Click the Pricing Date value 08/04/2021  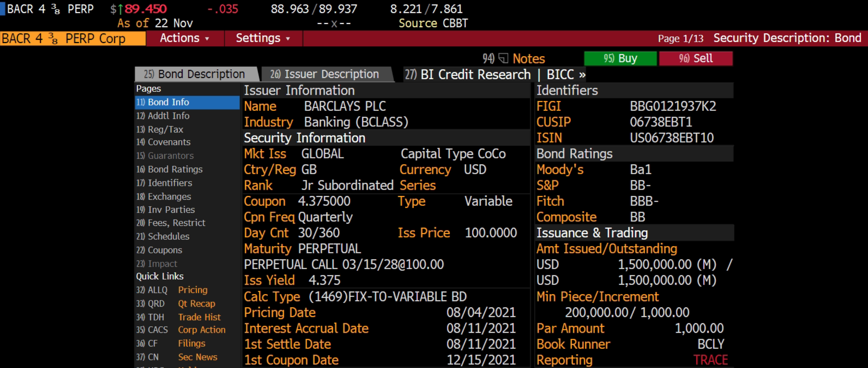(x=481, y=312)
